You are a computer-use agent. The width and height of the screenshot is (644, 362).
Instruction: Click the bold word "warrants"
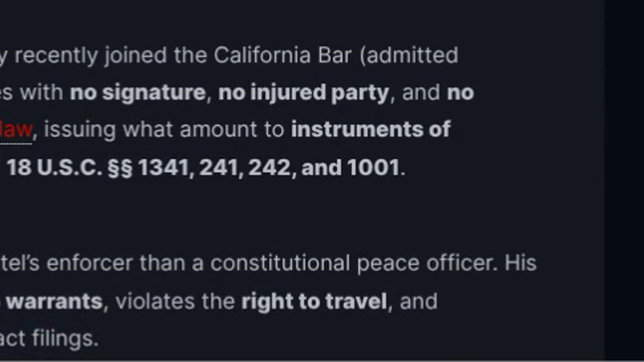click(x=54, y=302)
